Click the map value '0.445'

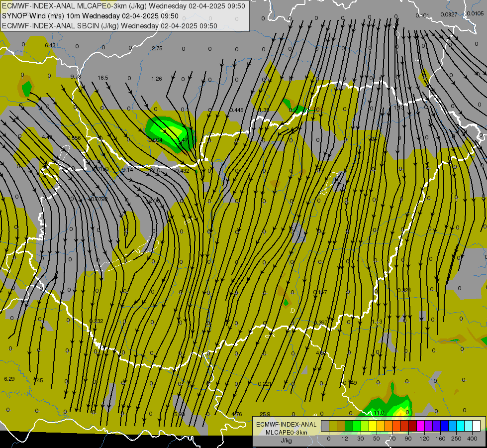pos(236,111)
